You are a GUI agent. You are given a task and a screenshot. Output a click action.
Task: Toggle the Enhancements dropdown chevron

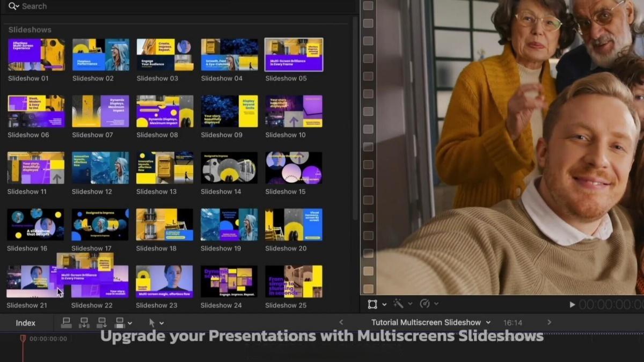(x=411, y=305)
